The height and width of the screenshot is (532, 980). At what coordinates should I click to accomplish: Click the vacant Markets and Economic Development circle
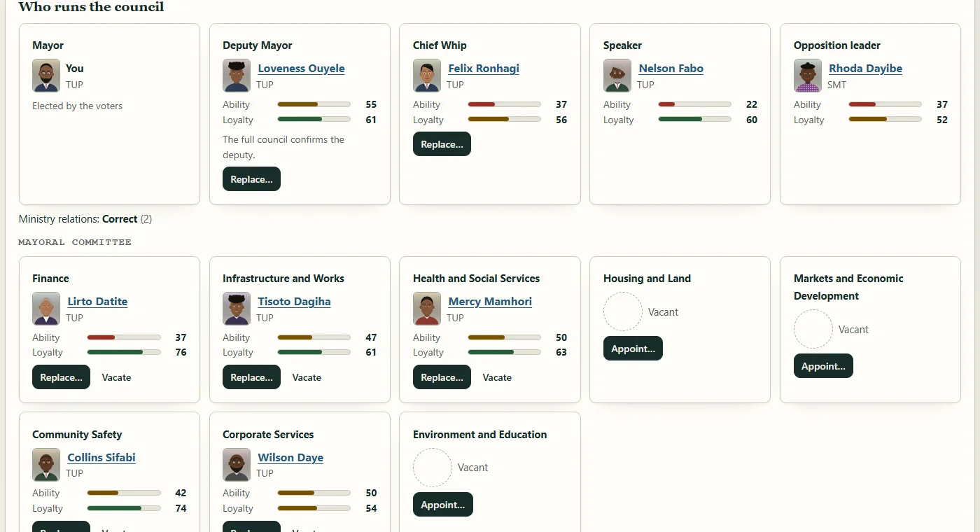tap(813, 329)
